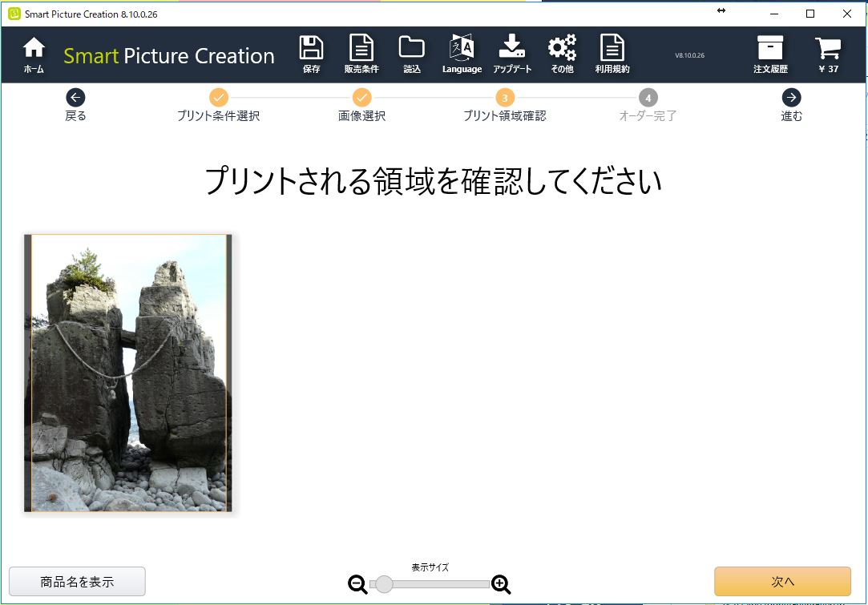Click the zoom out magnifier icon
Image resolution: width=868 pixels, height=605 pixels.
coord(357,584)
